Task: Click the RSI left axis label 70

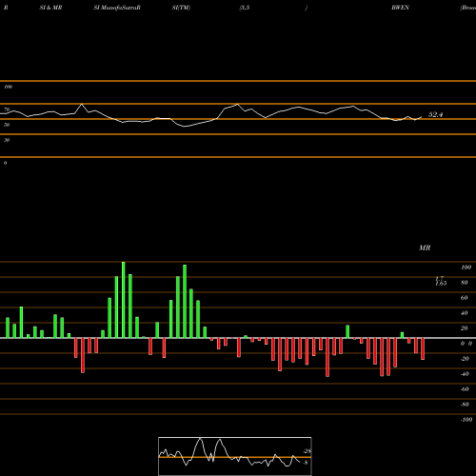Action: coord(7,109)
